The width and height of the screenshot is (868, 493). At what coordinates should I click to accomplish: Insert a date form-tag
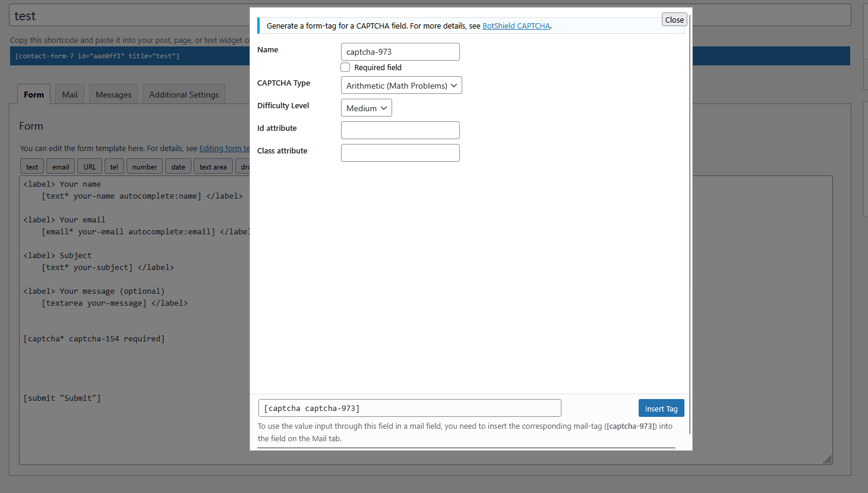[x=178, y=166]
